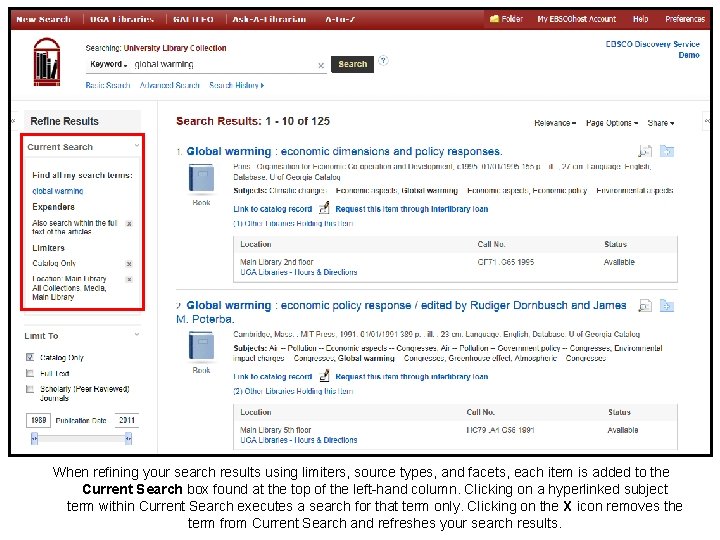Open Hours & Directions under Main Library 5th floor

point(298,440)
